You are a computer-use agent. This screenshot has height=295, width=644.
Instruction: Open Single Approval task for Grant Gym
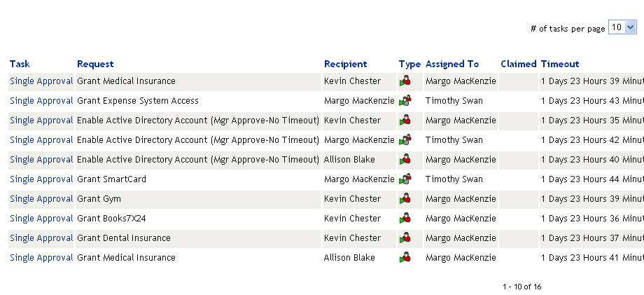point(41,199)
